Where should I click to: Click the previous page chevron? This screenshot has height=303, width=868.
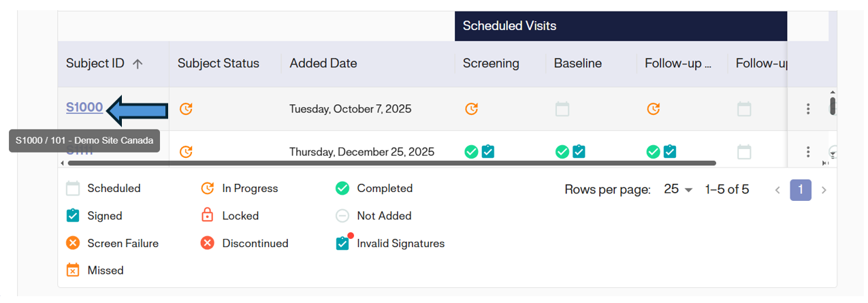[777, 190]
